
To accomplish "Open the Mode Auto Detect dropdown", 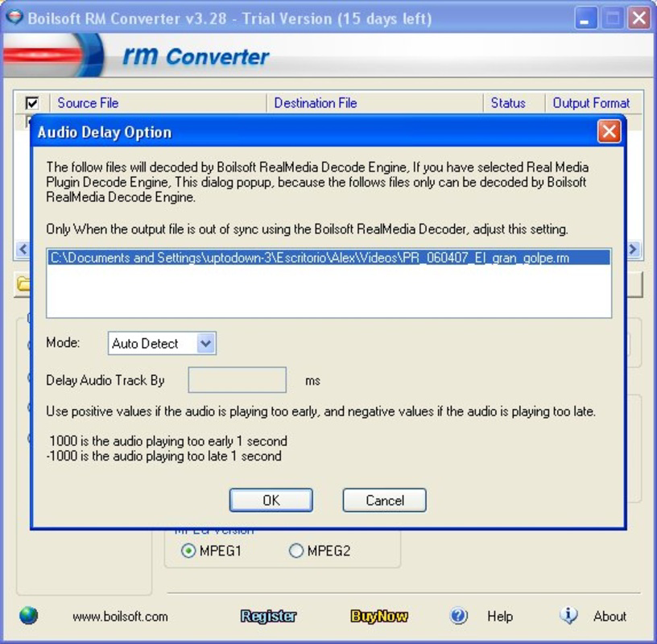I will pos(162,343).
